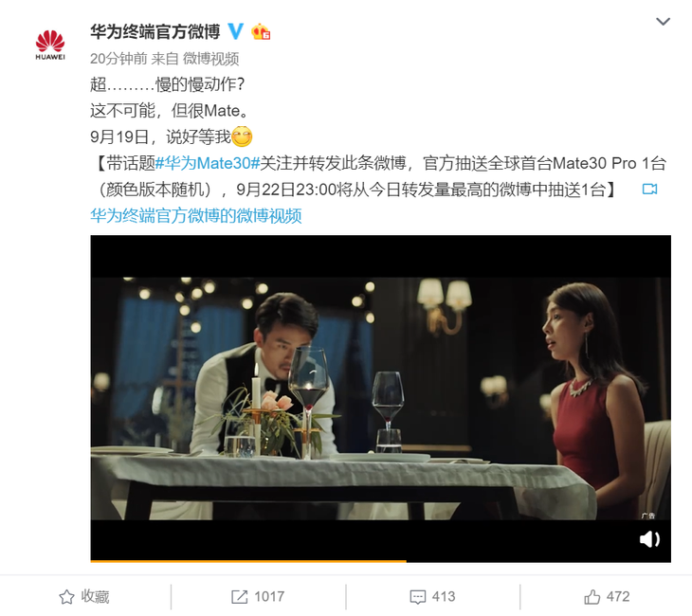Click the video camera icon link
Image resolution: width=692 pixels, height=616 pixels.
(x=649, y=190)
